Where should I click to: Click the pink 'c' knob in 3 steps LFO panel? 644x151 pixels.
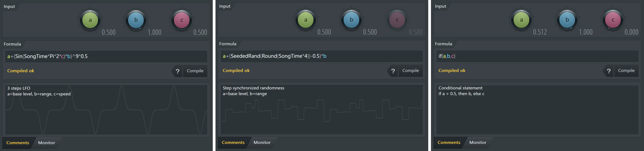point(182,20)
